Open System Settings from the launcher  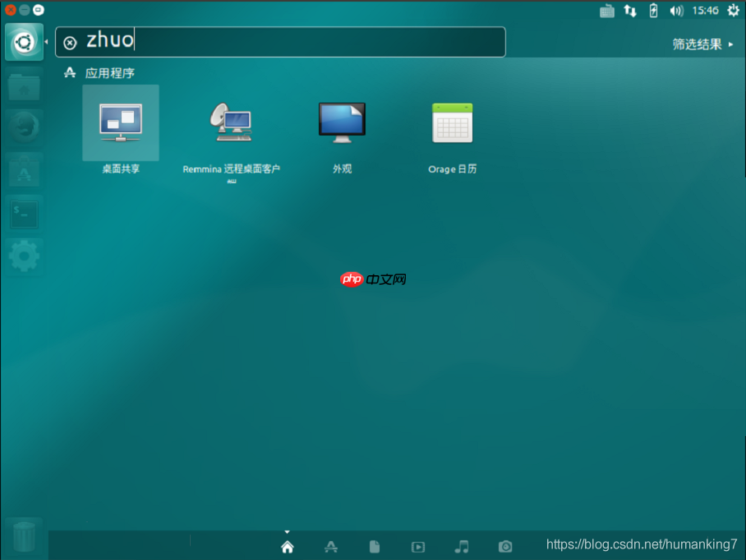[23, 256]
